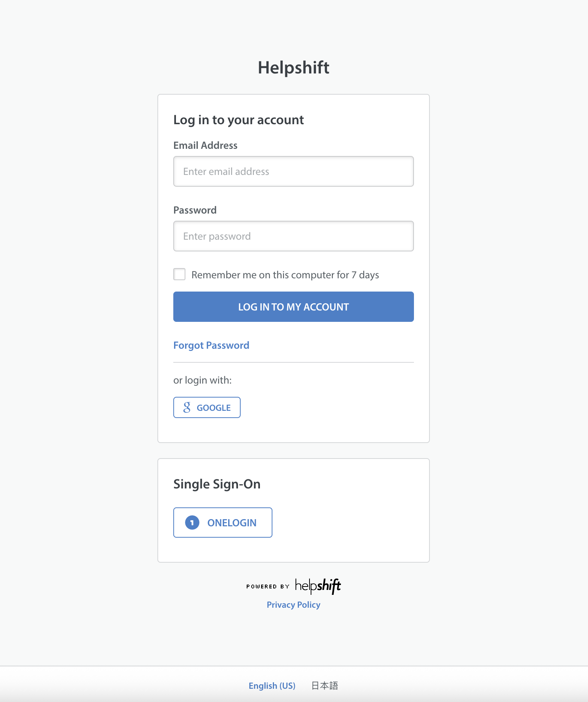This screenshot has width=588, height=702.
Task: Click the Google "g" logo icon
Action: (187, 407)
